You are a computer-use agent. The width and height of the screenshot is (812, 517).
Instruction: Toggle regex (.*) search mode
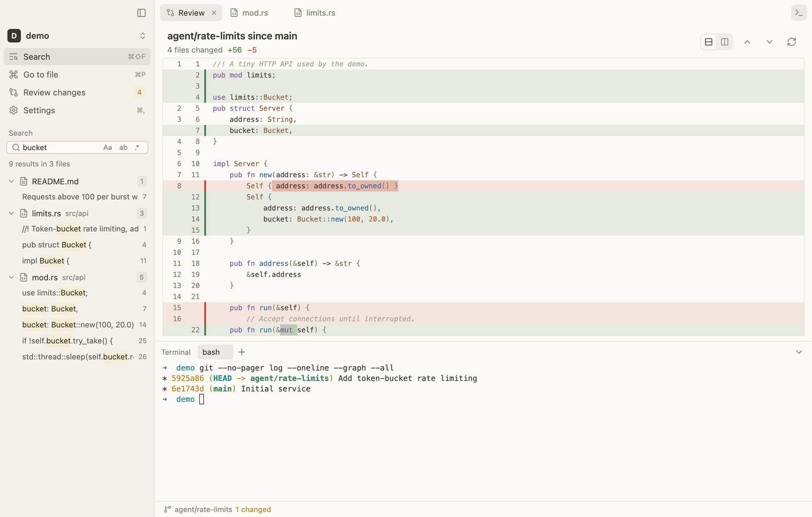137,147
